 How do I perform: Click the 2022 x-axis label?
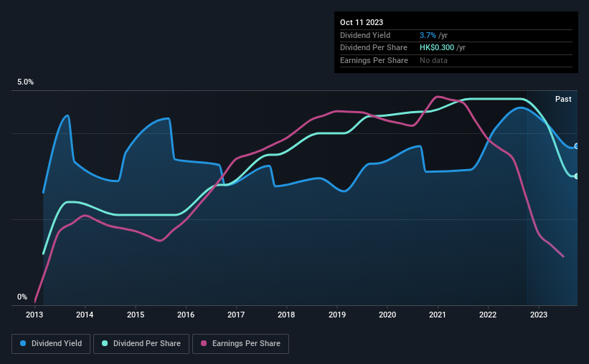(488, 315)
